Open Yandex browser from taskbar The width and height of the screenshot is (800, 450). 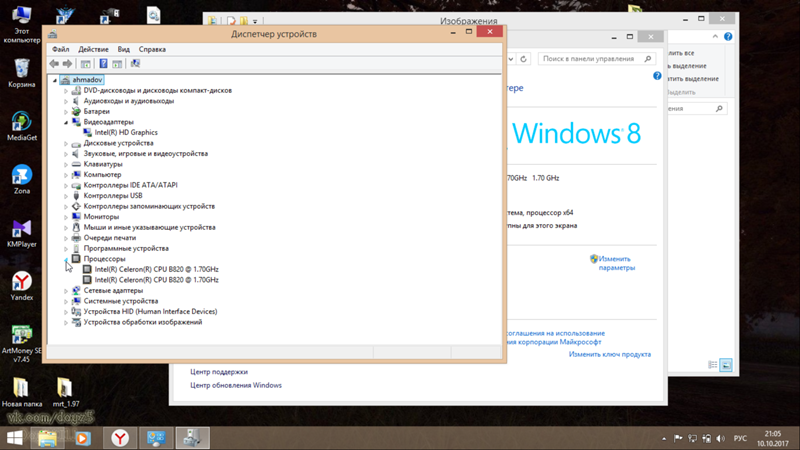(120, 438)
